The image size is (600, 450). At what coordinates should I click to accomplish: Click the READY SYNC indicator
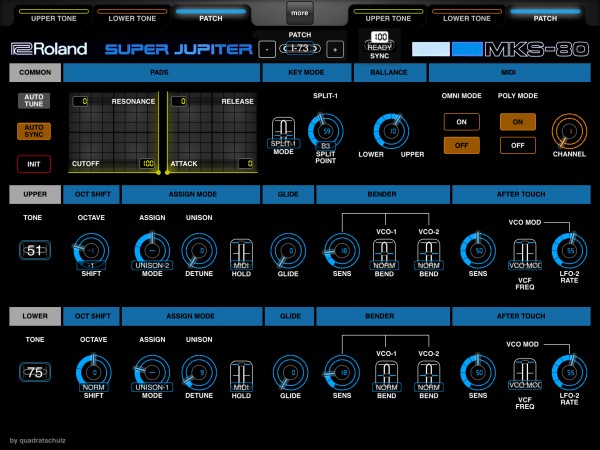380,46
